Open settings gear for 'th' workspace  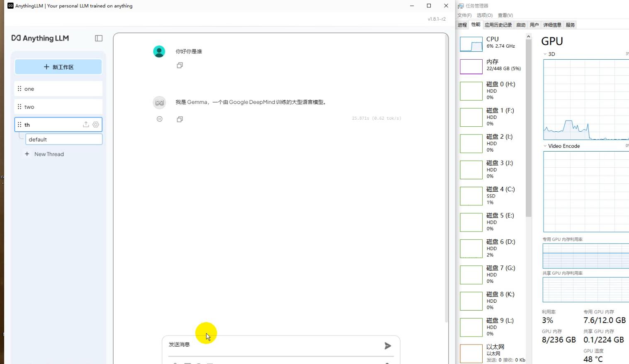pos(96,124)
